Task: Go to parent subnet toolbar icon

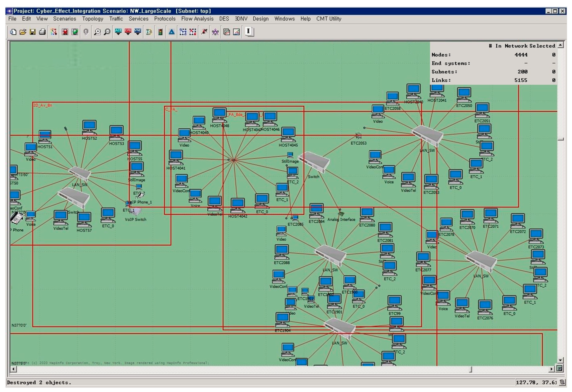Action: click(x=86, y=32)
